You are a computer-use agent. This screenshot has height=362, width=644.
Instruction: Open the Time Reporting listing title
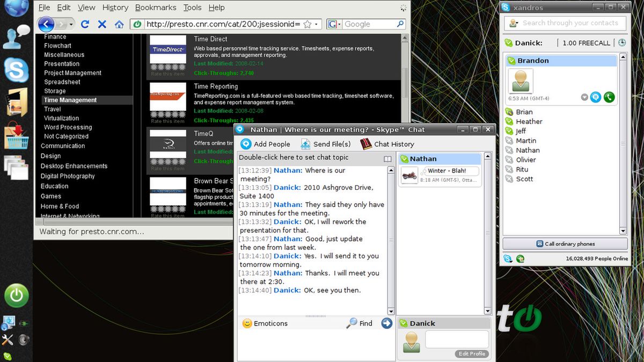coord(216,86)
